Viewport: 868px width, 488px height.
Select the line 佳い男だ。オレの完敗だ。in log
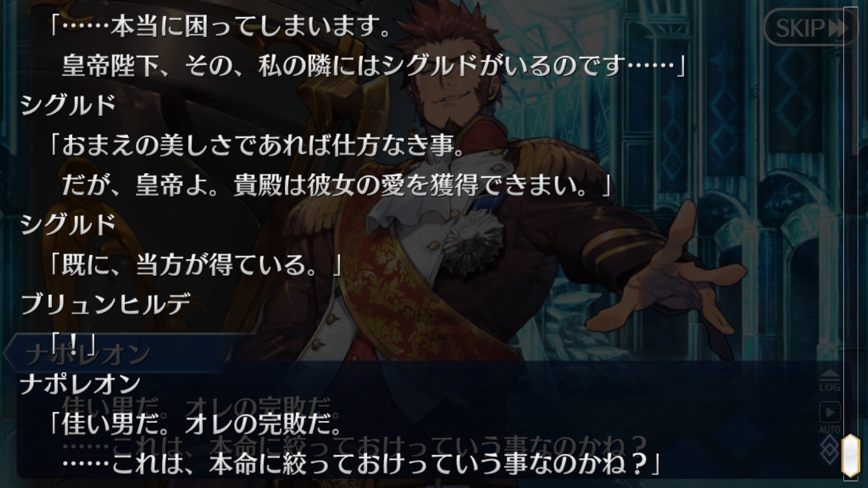195,425
